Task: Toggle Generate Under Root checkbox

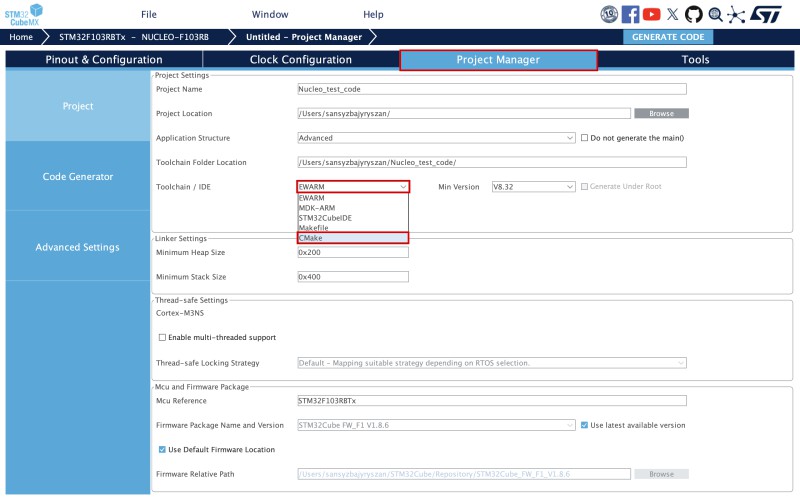Action: coord(584,186)
